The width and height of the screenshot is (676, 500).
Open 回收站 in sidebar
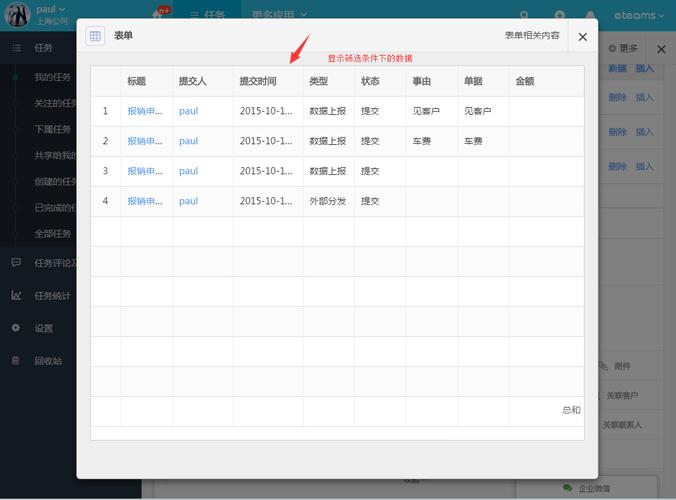tap(48, 361)
